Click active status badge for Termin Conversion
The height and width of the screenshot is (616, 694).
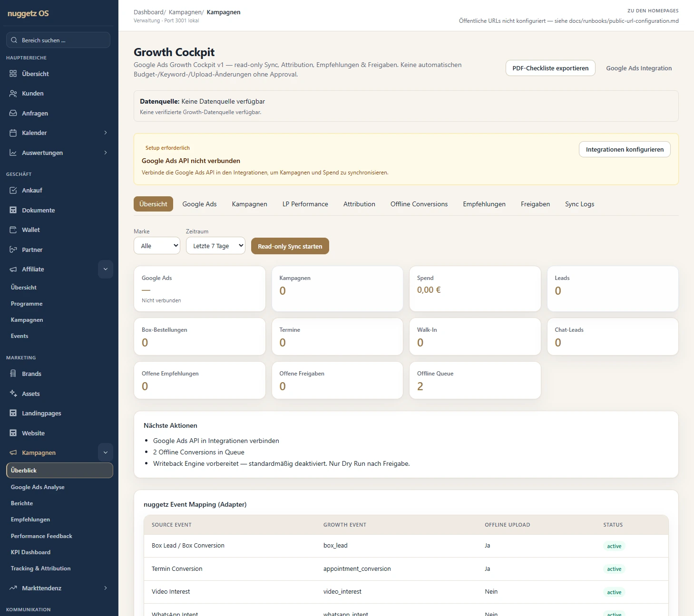pyautogui.click(x=614, y=569)
